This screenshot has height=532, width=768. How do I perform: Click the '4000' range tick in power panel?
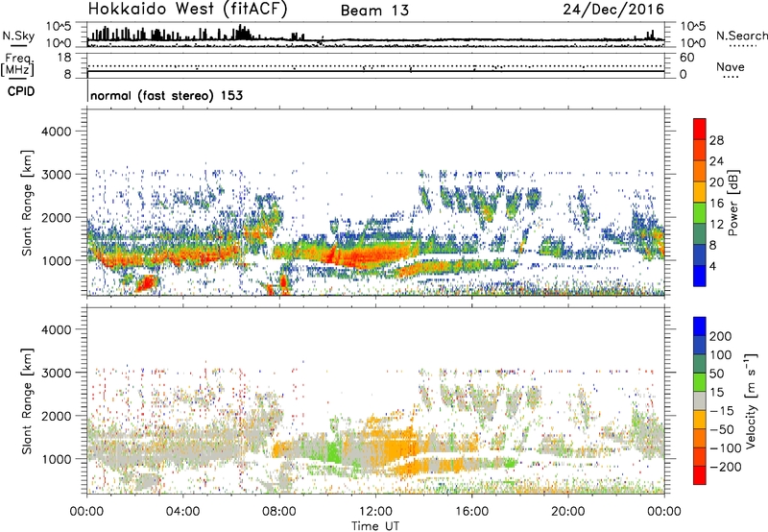point(56,132)
